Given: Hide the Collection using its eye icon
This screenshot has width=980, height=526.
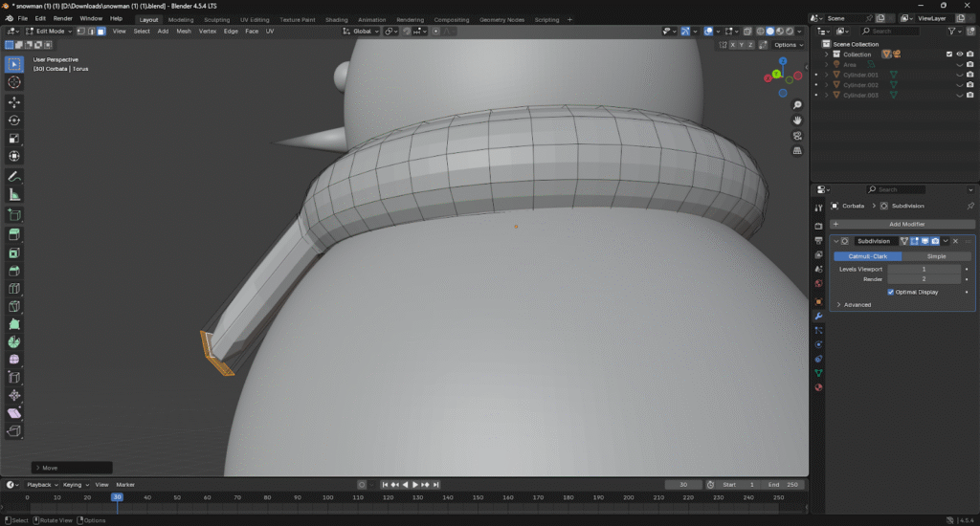Looking at the screenshot, I should 959,55.
